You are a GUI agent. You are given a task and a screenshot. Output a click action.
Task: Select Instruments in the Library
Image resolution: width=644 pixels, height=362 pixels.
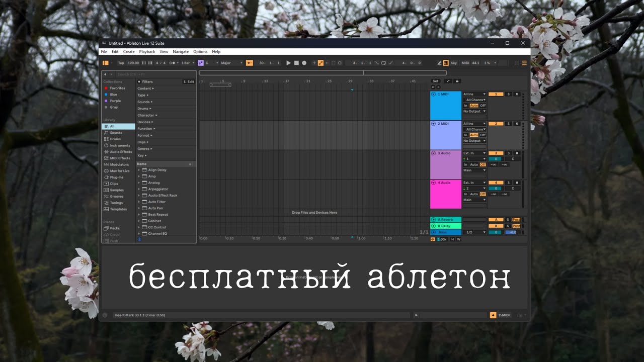click(118, 145)
